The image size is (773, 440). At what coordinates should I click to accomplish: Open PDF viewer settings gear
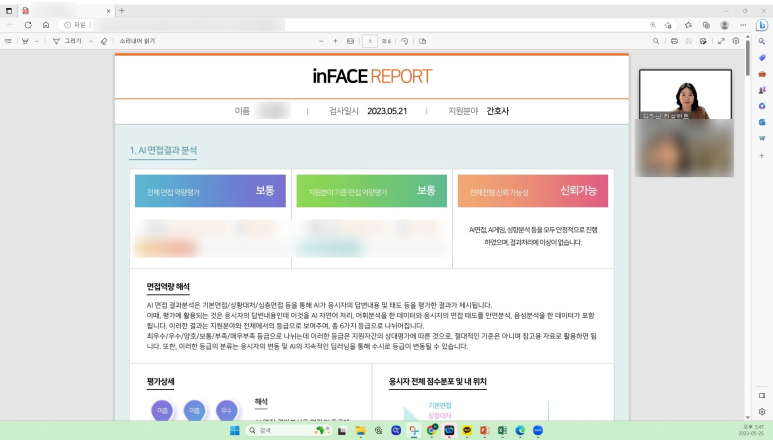click(736, 41)
